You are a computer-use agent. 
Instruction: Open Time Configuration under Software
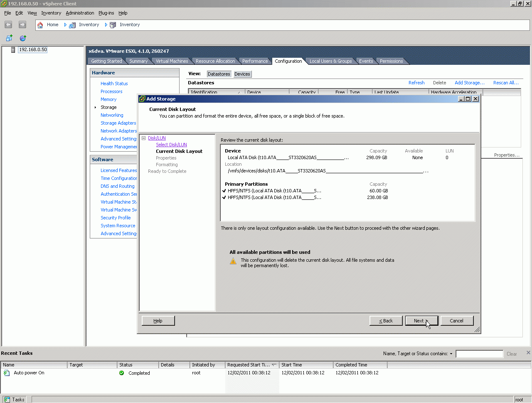coord(118,178)
